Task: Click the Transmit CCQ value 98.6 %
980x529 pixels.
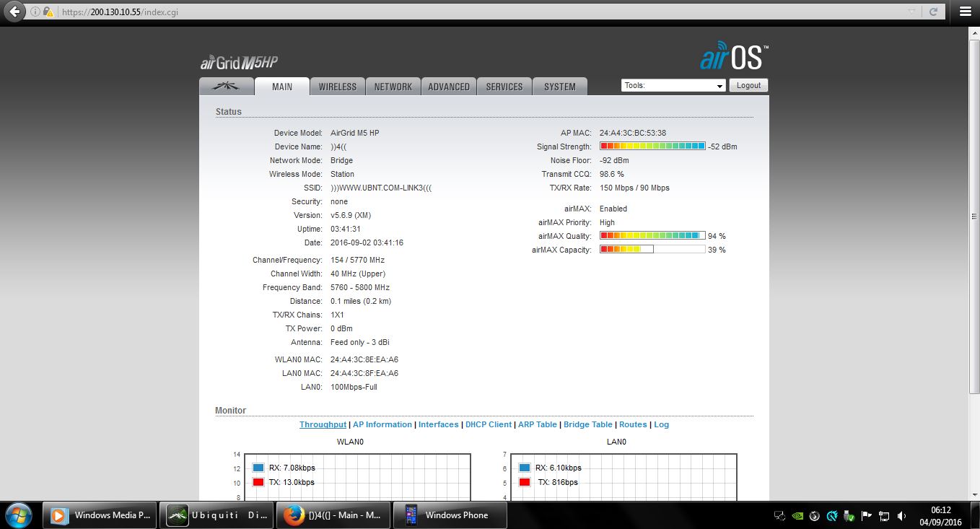Action: [612, 174]
